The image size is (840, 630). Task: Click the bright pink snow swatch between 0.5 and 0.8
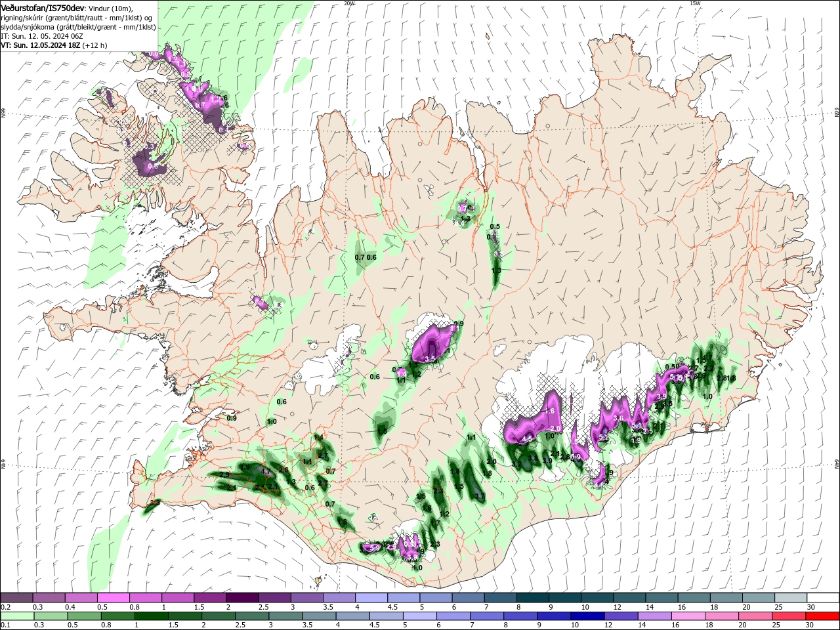click(x=113, y=598)
